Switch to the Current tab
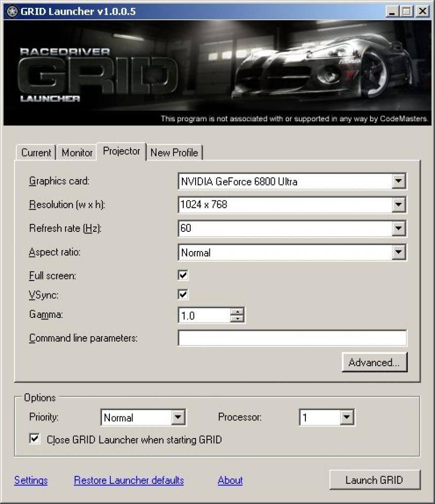 click(36, 153)
